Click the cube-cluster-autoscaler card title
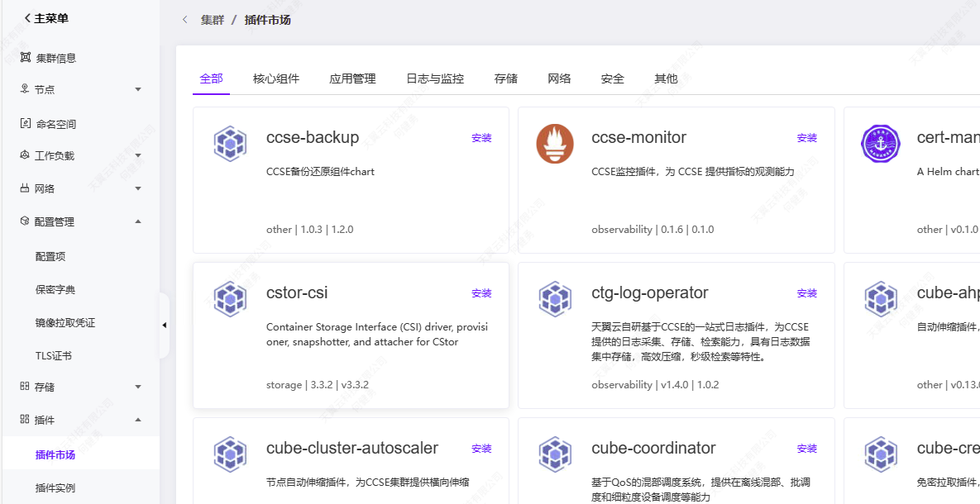Viewport: 980px width, 504px height. [352, 448]
